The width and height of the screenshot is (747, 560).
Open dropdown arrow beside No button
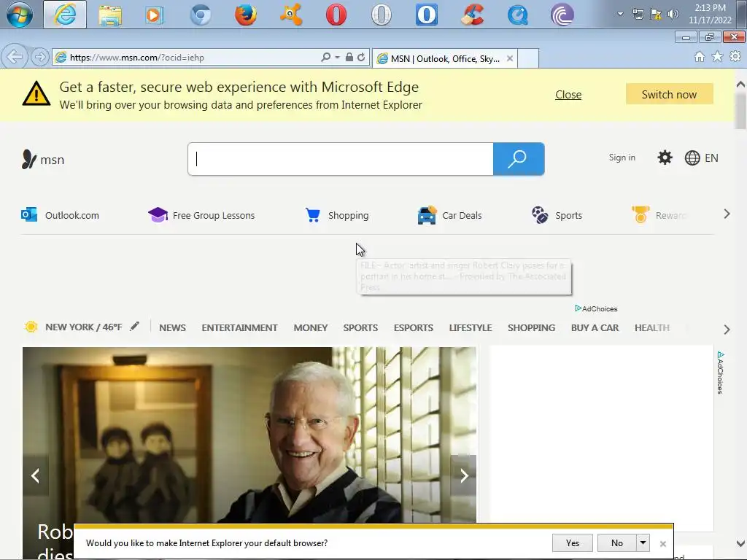[x=643, y=542]
